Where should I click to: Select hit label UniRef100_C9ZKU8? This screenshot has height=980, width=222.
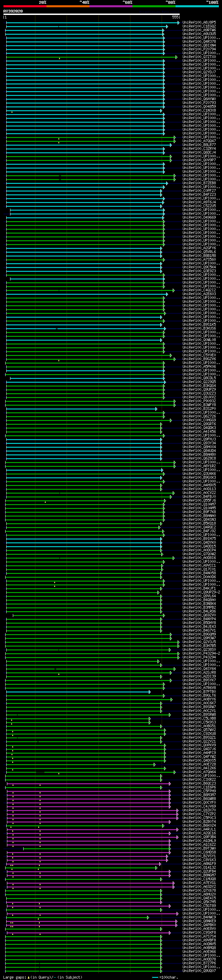199,734
